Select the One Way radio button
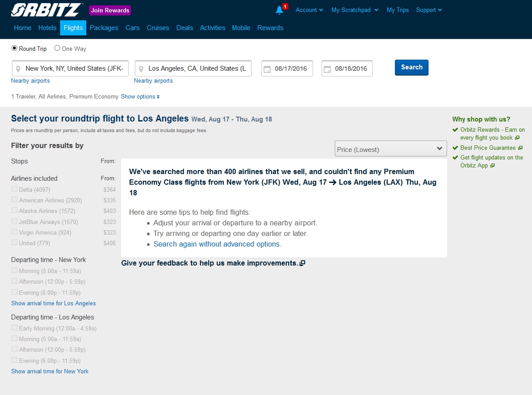Viewport: 532px width, 395px height. pos(57,48)
